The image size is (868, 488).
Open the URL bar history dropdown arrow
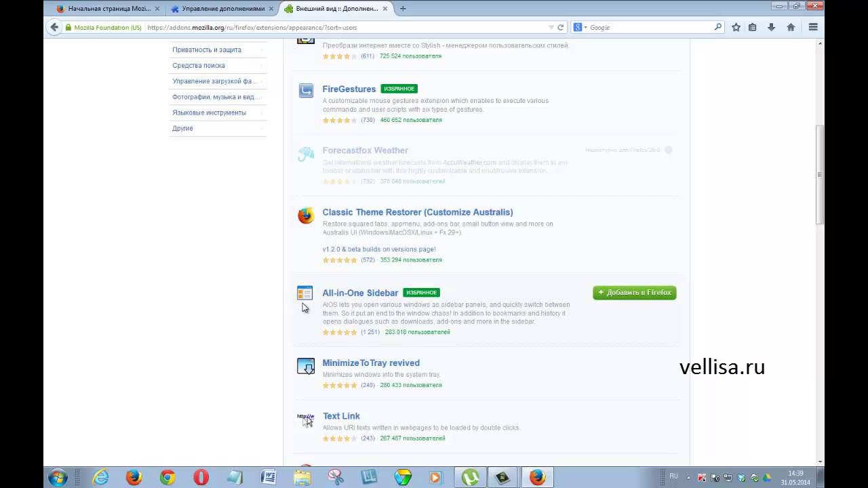tap(551, 28)
